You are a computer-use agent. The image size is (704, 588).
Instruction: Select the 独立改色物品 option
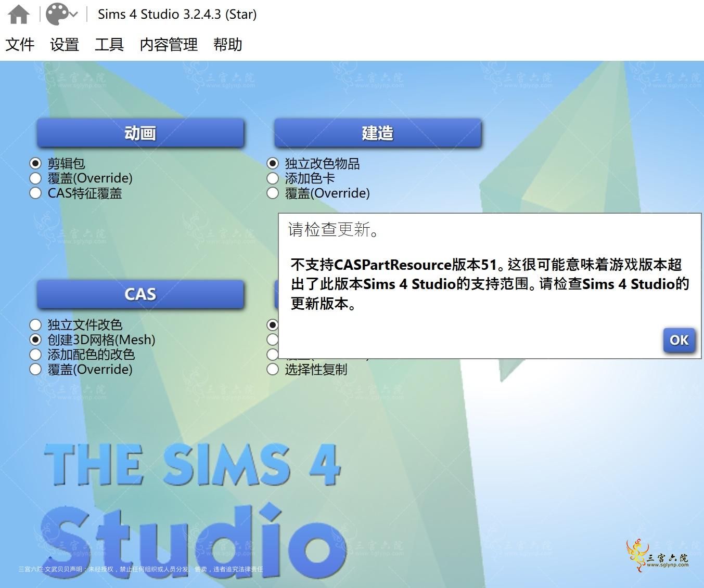point(313,163)
